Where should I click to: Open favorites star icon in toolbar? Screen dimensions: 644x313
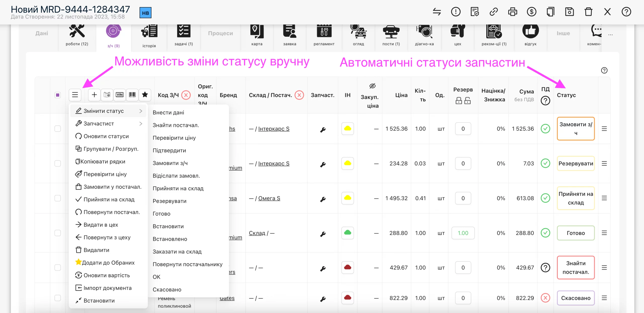click(145, 95)
